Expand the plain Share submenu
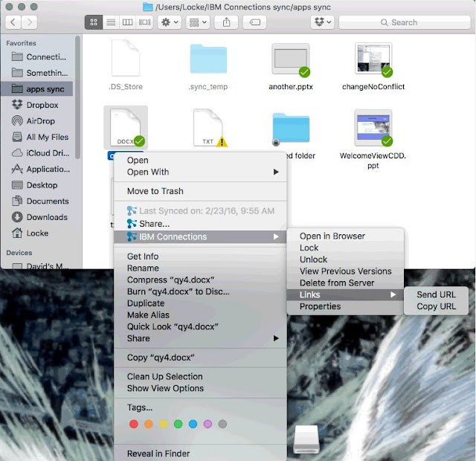Image resolution: width=476 pixels, height=461 pixels. point(200,338)
